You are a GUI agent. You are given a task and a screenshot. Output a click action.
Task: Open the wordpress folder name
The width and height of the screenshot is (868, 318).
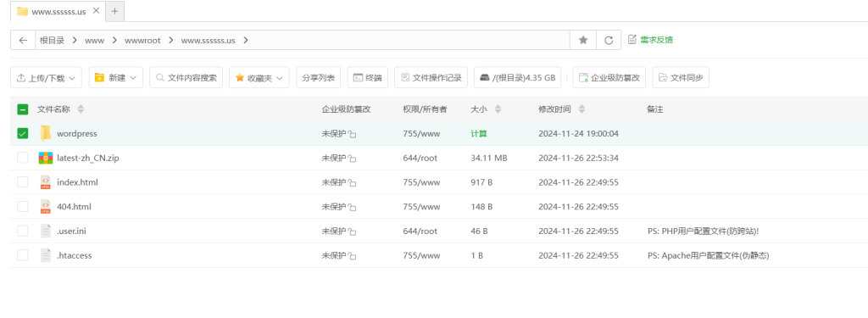point(77,133)
